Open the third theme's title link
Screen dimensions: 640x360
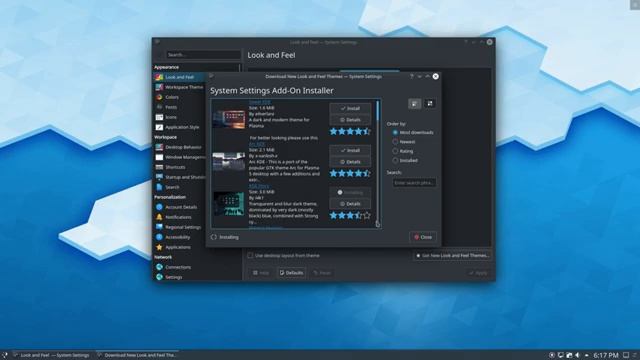(259, 186)
